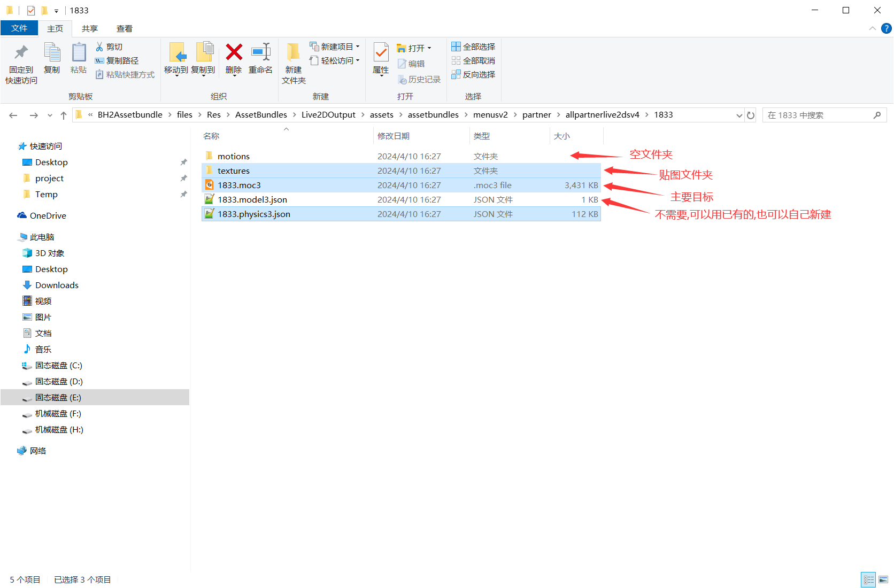Click the search box for folder 1833
This screenshot has height=588, width=894.
click(818, 115)
